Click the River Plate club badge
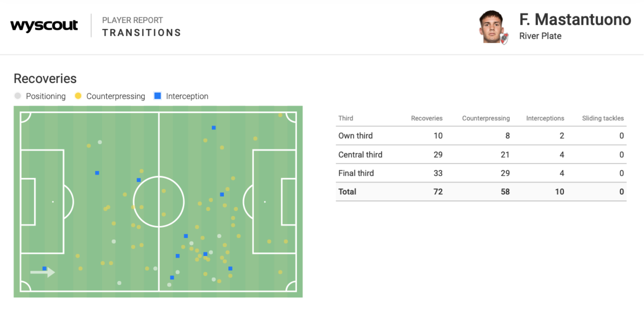 (x=504, y=38)
